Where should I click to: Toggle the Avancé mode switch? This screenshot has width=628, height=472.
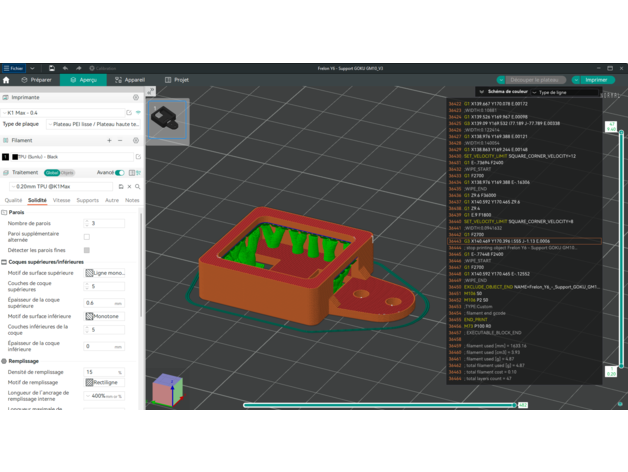click(x=120, y=172)
